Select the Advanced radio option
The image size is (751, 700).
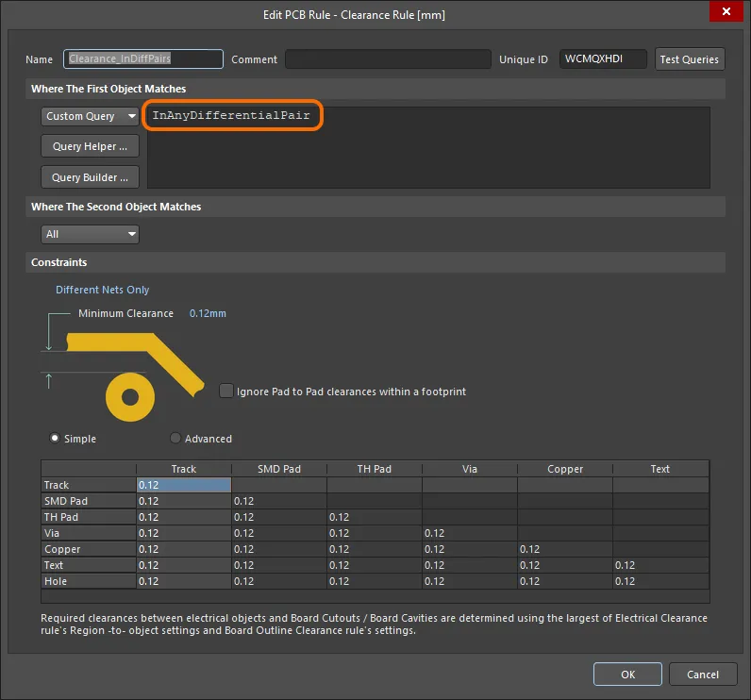tap(175, 438)
